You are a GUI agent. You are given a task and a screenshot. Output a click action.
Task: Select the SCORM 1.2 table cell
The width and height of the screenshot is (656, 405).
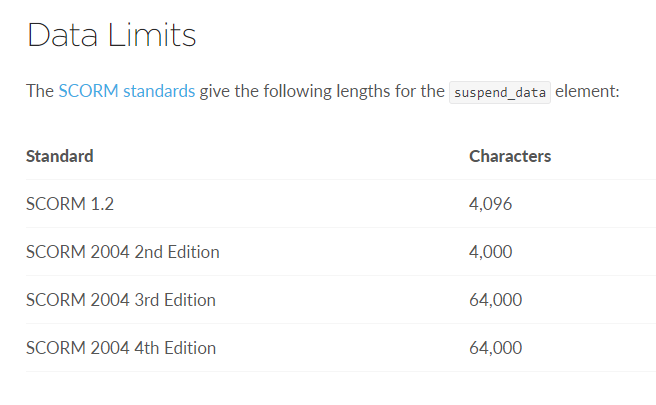[70, 204]
